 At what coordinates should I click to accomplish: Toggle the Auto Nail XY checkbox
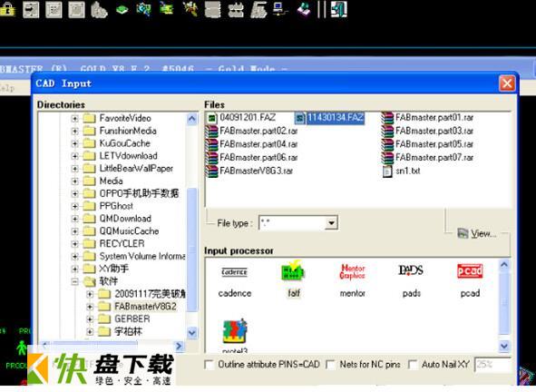coord(413,365)
